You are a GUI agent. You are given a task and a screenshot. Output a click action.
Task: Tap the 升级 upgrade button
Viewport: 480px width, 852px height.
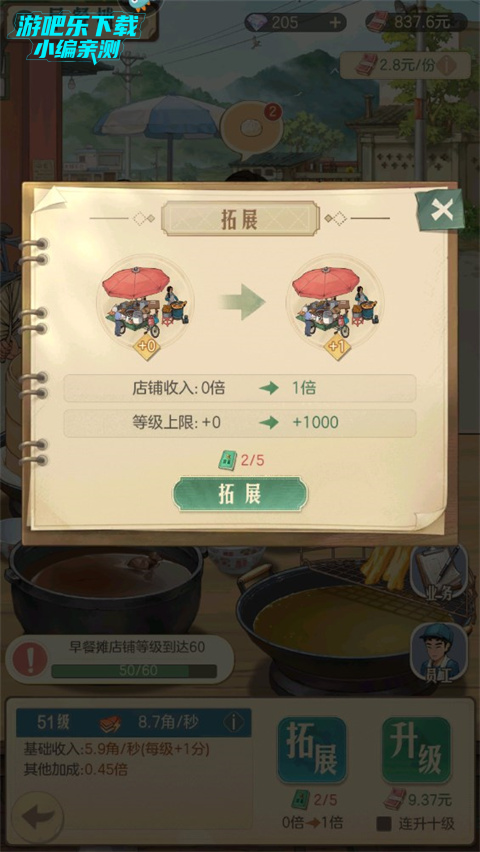click(416, 750)
